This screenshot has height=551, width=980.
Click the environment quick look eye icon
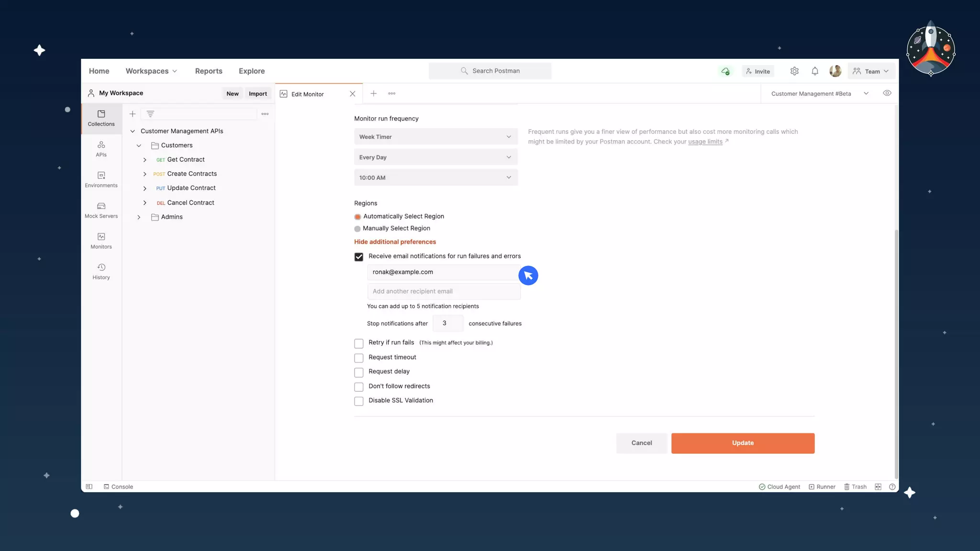click(x=887, y=93)
